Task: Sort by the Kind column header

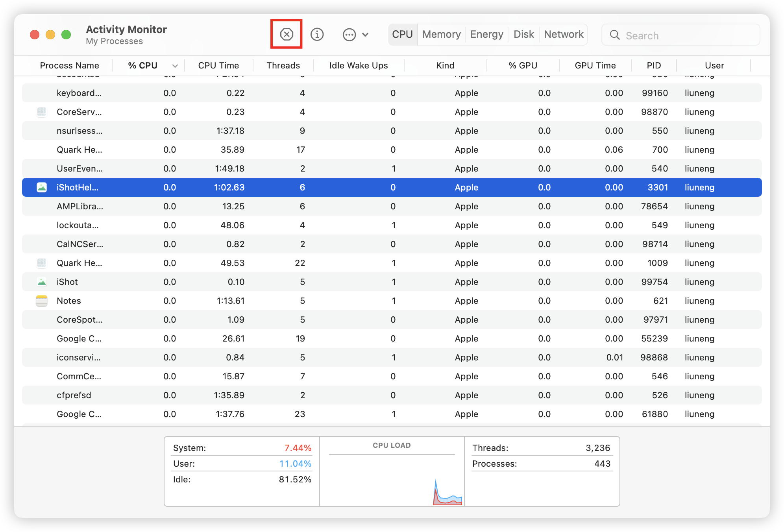Action: click(x=445, y=65)
